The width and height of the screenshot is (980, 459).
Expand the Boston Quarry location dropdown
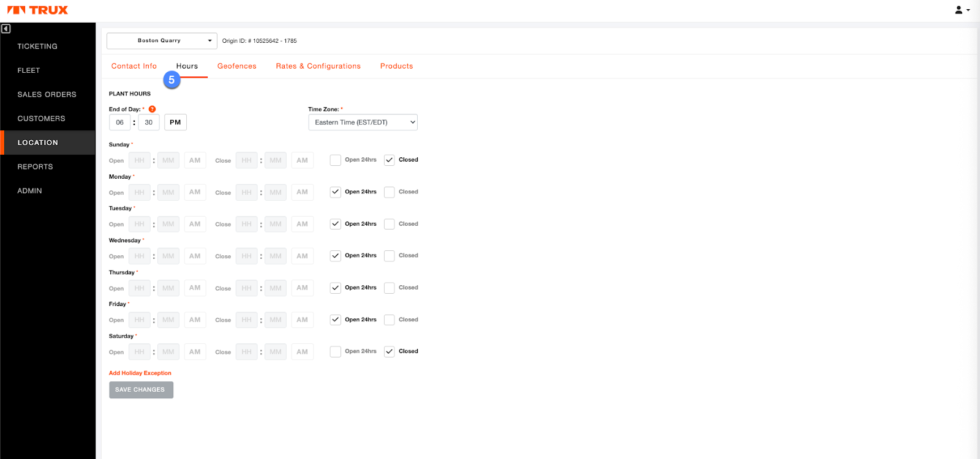point(162,41)
